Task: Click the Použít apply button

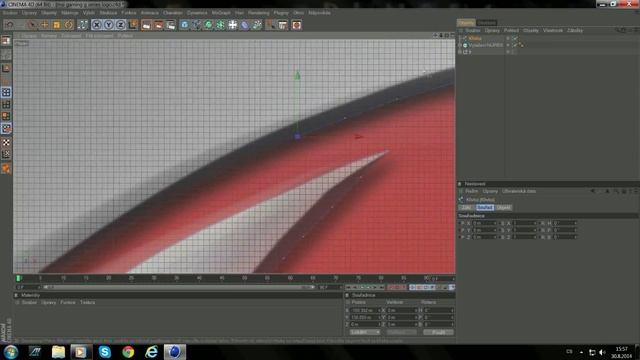Action: (x=438, y=332)
